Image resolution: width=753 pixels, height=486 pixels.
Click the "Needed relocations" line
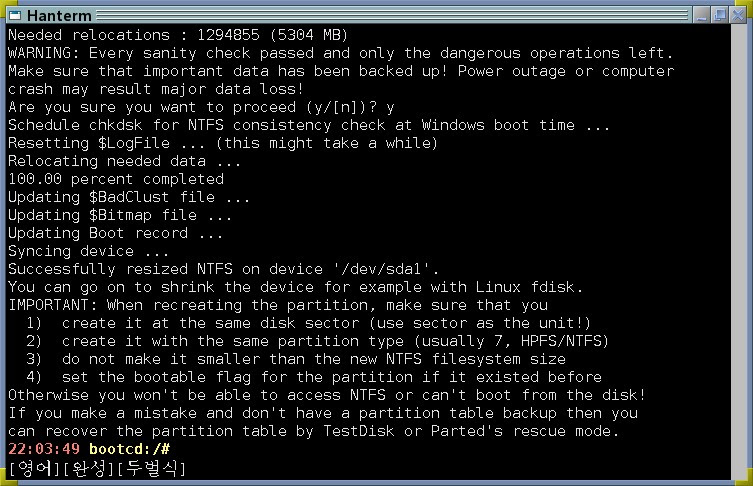point(178,35)
